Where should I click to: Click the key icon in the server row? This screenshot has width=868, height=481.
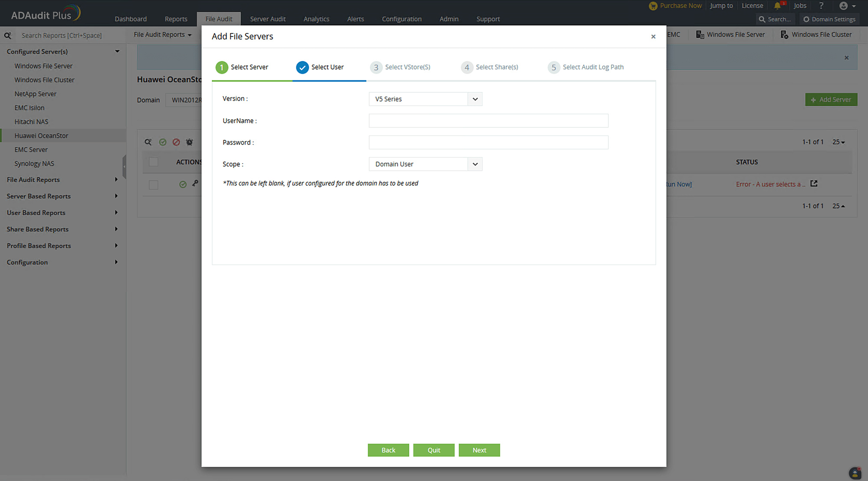pos(195,183)
